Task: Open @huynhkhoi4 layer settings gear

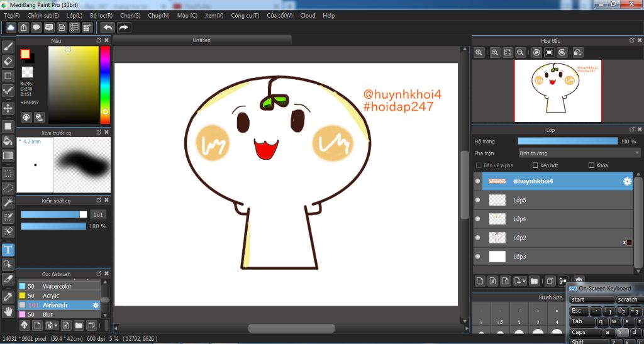Action: tap(627, 182)
